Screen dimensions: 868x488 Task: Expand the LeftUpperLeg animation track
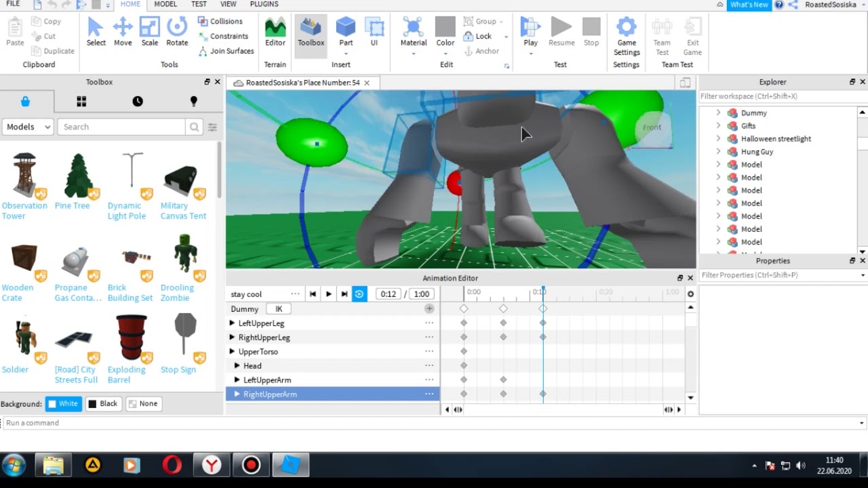(x=232, y=323)
